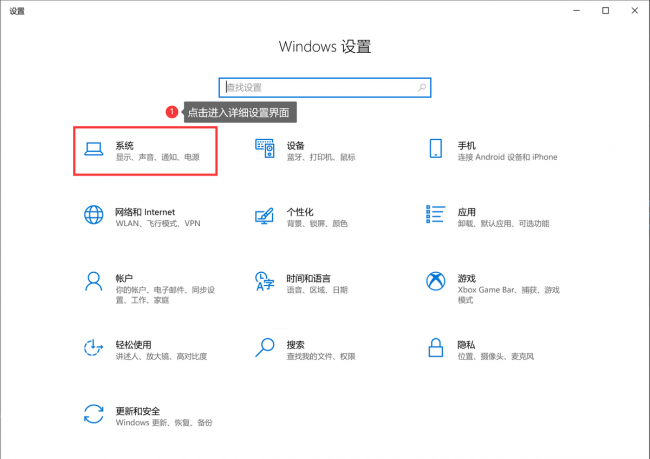
Task: Click text 连接 Android 设备和 iPhone
Action: coord(507,157)
